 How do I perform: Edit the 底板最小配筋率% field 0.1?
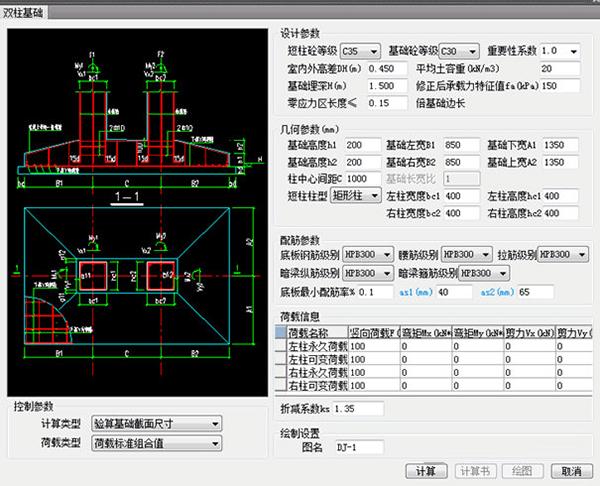click(375, 292)
